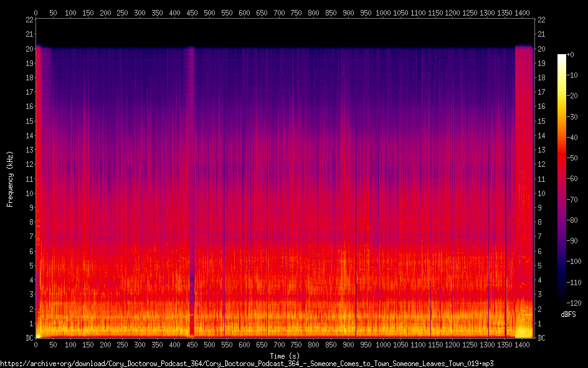
Task: Click the "Frequency (kHz)" axis title
Action: click(10, 179)
